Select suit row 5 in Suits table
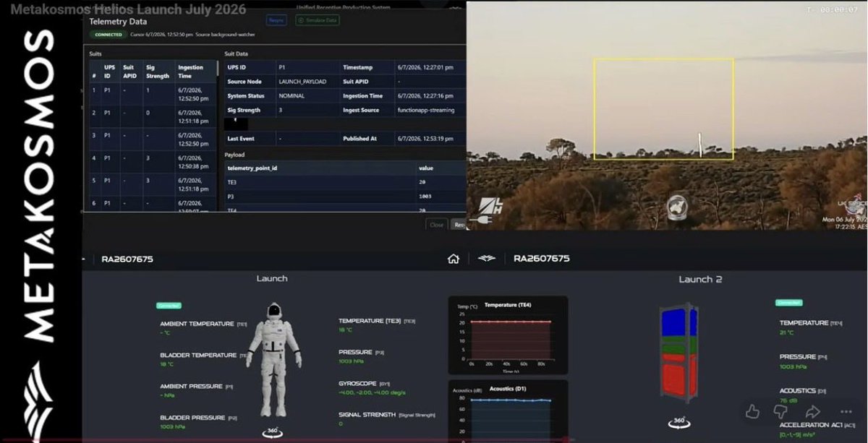The image size is (868, 443). pyautogui.click(x=152, y=184)
